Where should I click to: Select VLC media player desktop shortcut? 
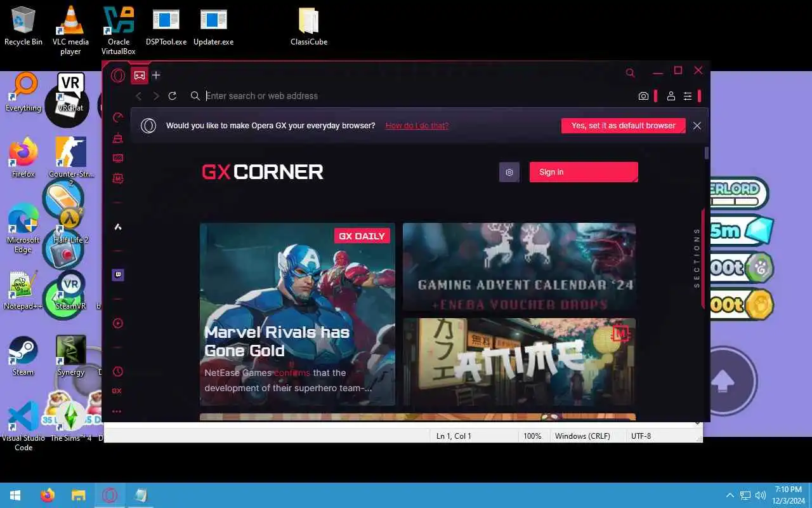pyautogui.click(x=70, y=30)
